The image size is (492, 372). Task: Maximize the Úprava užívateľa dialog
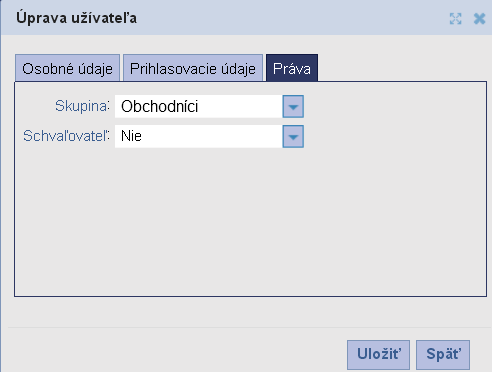455,19
